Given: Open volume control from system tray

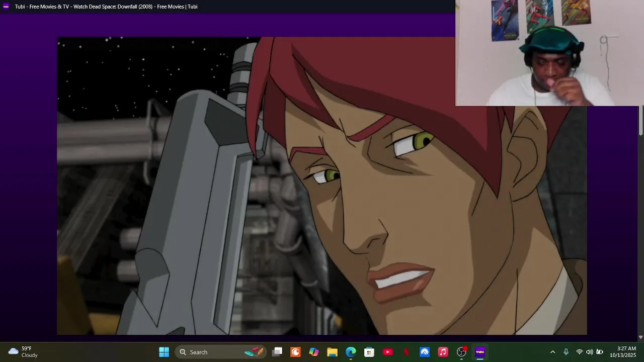Looking at the screenshot, I should coord(590,352).
